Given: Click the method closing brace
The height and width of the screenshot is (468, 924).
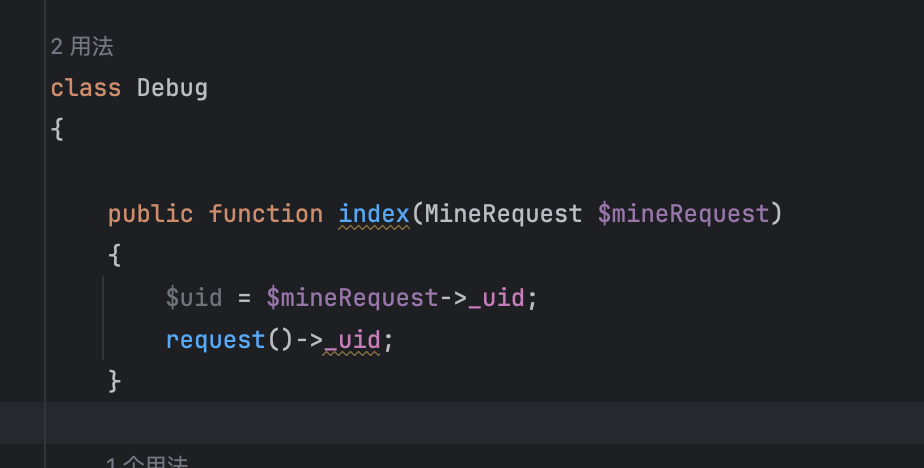Looking at the screenshot, I should (115, 381).
